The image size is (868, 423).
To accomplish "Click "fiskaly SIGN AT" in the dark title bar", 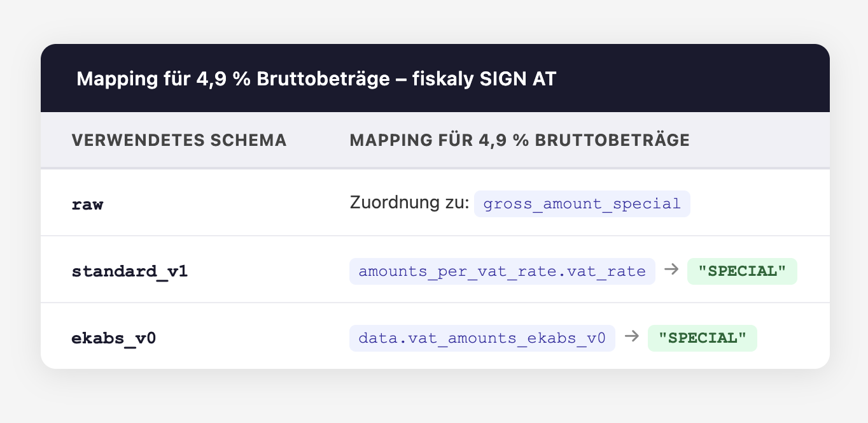I will [485, 79].
